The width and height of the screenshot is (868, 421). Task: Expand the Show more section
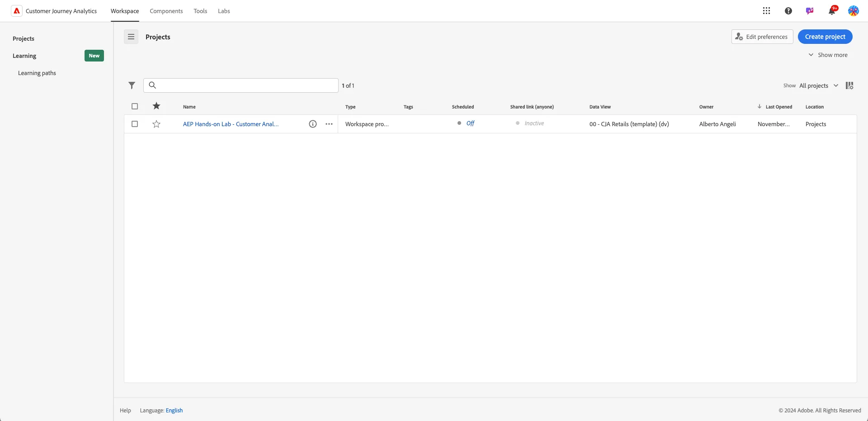point(828,55)
